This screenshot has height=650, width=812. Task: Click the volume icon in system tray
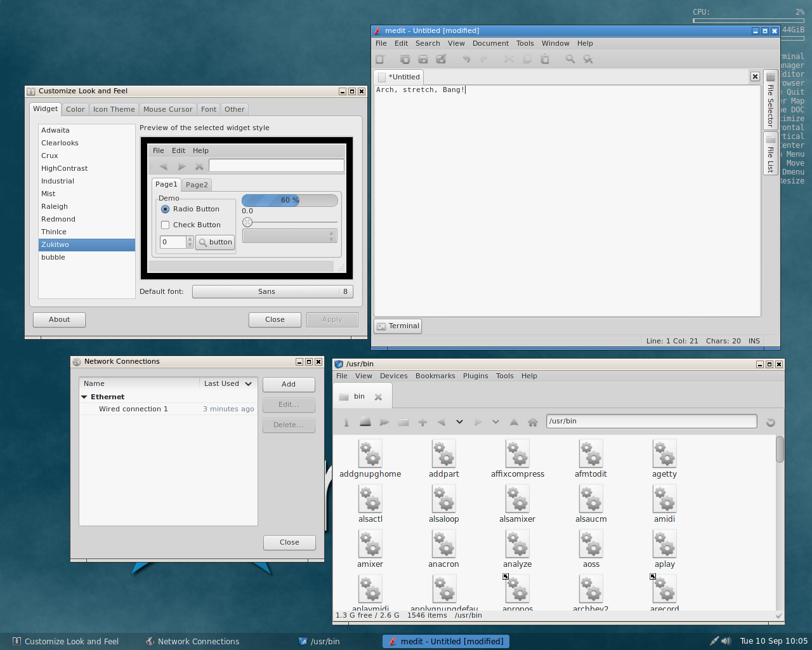726,641
